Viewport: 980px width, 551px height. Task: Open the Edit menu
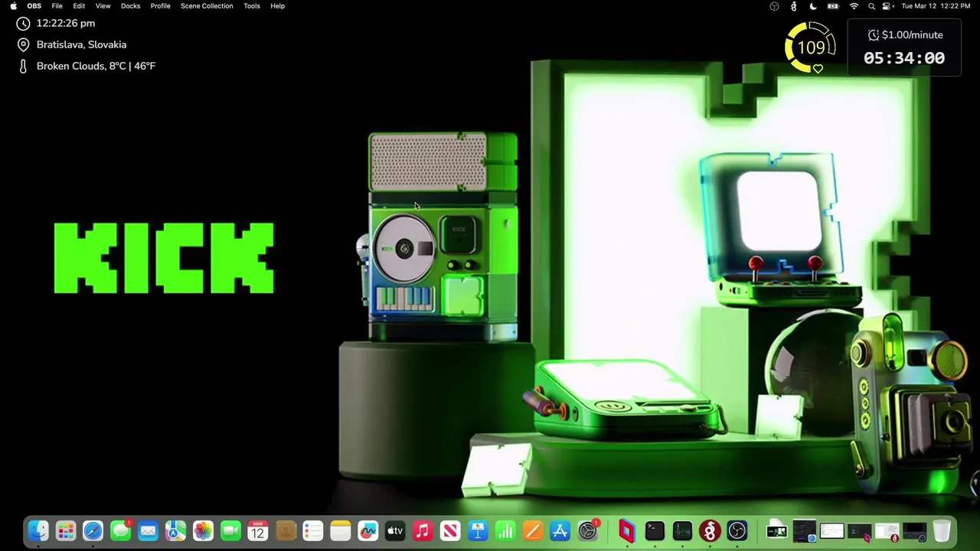point(79,6)
